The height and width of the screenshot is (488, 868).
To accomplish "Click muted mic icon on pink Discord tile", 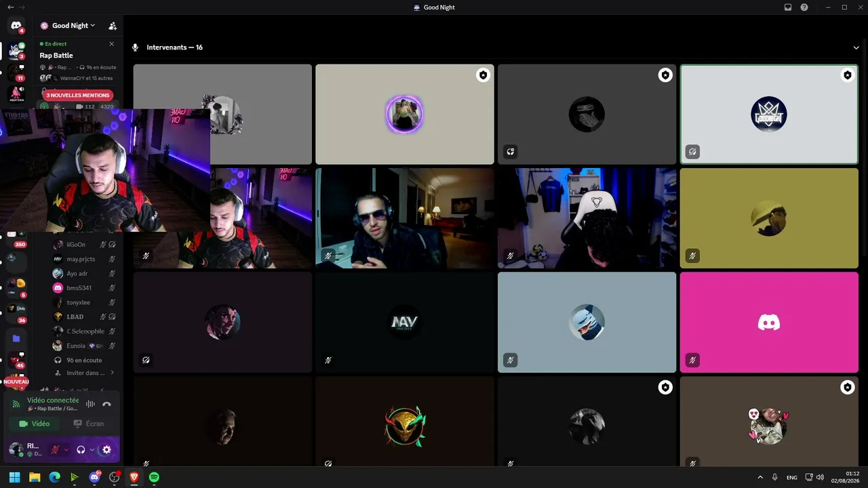I will (692, 360).
